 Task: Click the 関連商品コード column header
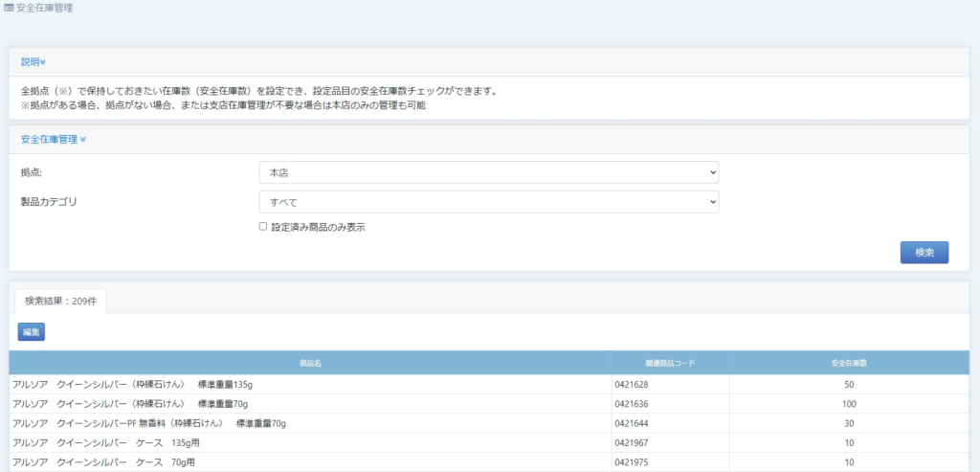tap(670, 364)
